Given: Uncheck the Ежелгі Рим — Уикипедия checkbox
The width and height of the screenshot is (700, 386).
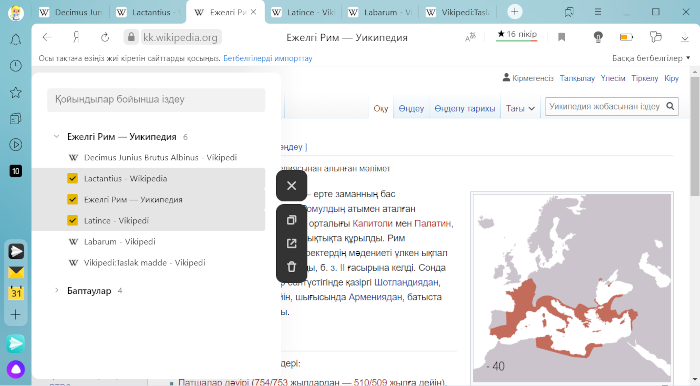Looking at the screenshot, I should pos(72,199).
